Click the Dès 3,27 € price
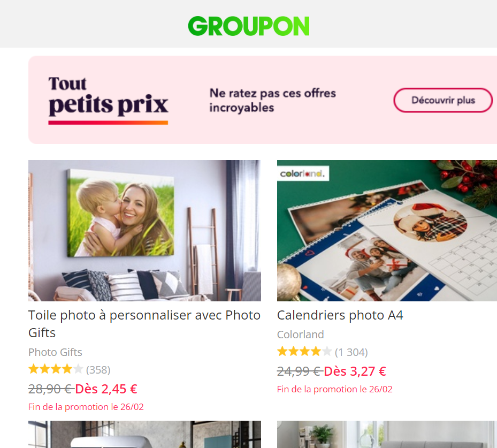This screenshot has height=448, width=497. (355, 371)
